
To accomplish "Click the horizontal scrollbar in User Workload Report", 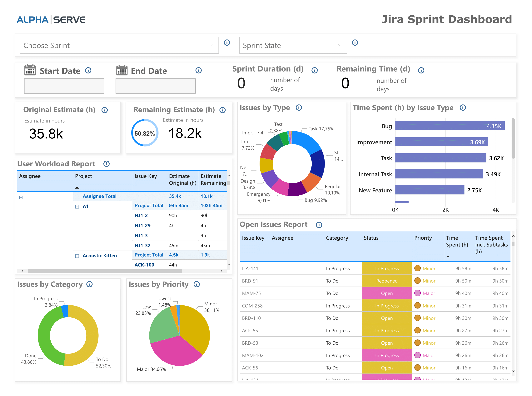I will (104, 271).
